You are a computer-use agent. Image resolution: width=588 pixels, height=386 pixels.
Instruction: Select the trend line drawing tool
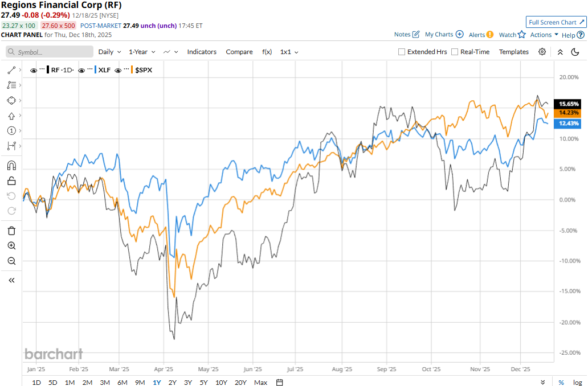click(x=11, y=70)
